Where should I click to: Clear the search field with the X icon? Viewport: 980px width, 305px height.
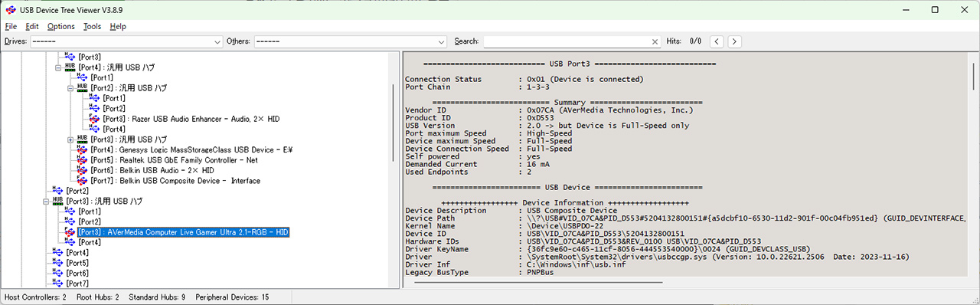coord(655,41)
